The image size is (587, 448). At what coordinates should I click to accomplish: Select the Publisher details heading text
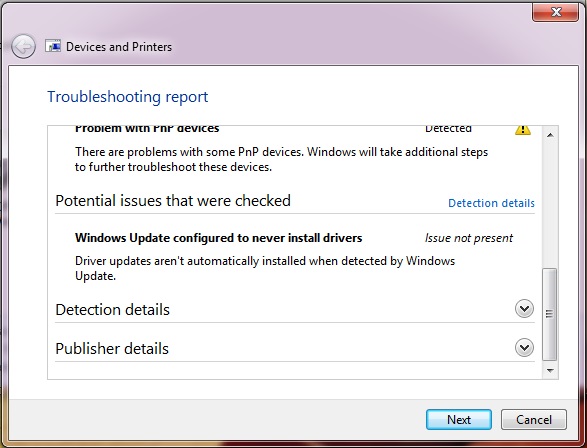pyautogui.click(x=112, y=349)
